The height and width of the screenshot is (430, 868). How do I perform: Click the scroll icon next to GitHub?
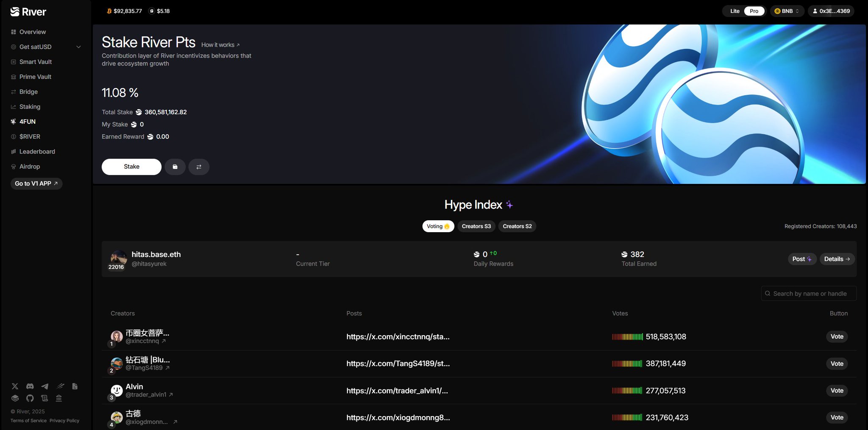(45, 398)
